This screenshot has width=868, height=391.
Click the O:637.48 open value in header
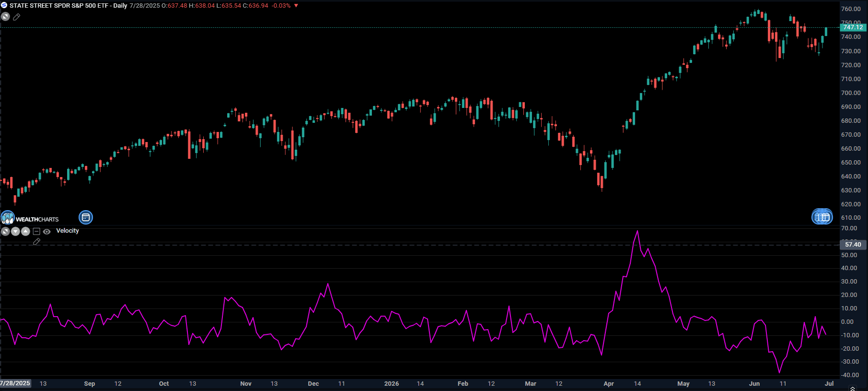[x=174, y=6]
